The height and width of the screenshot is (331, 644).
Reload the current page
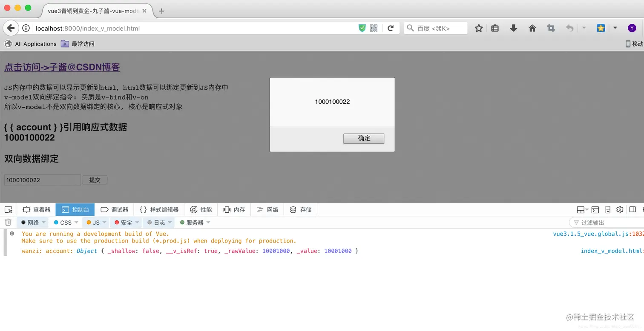pos(391,28)
